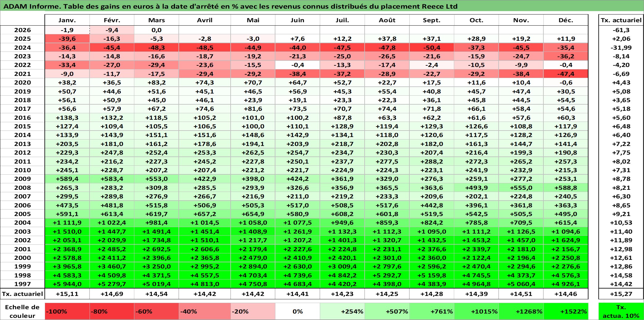The width and height of the screenshot is (644, 320).
Task: Click January actuarial rate +15,11
Action: 67,294
